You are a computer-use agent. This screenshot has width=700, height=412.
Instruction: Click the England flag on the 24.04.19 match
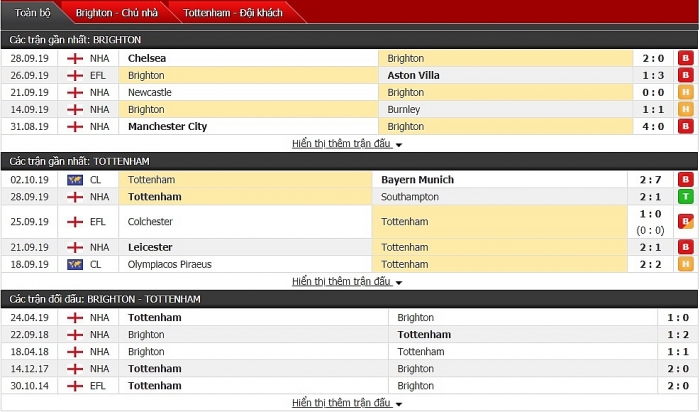click(74, 318)
